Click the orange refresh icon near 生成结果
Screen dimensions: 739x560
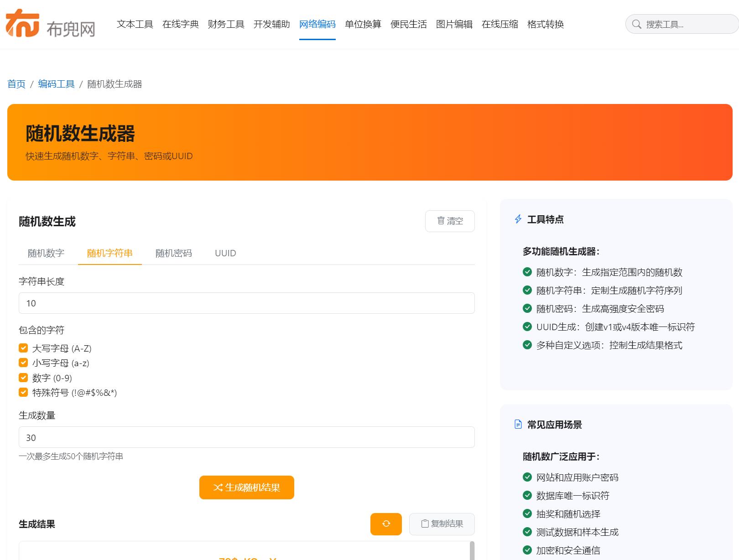pyautogui.click(x=385, y=524)
